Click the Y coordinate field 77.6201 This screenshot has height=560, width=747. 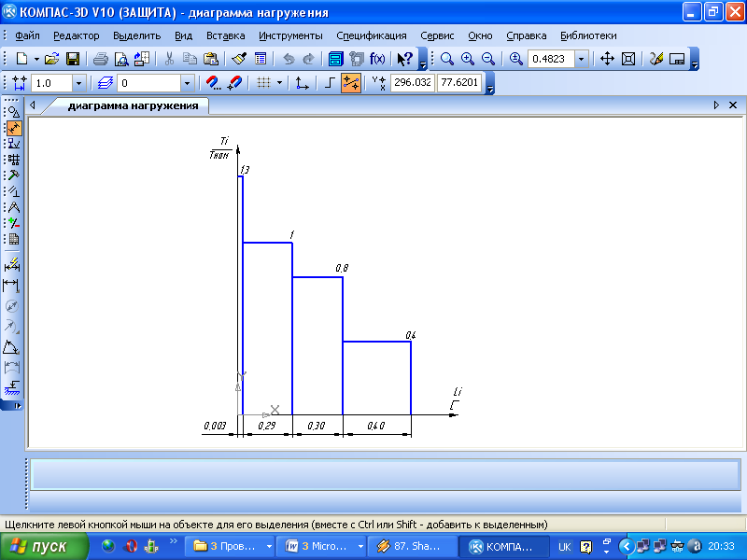pos(459,83)
